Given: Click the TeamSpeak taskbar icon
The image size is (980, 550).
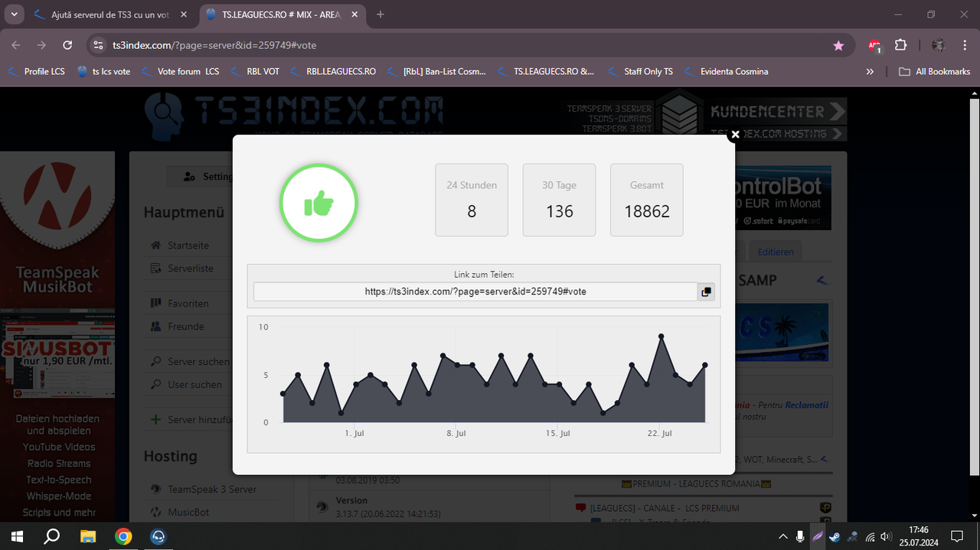Looking at the screenshot, I should click(158, 536).
